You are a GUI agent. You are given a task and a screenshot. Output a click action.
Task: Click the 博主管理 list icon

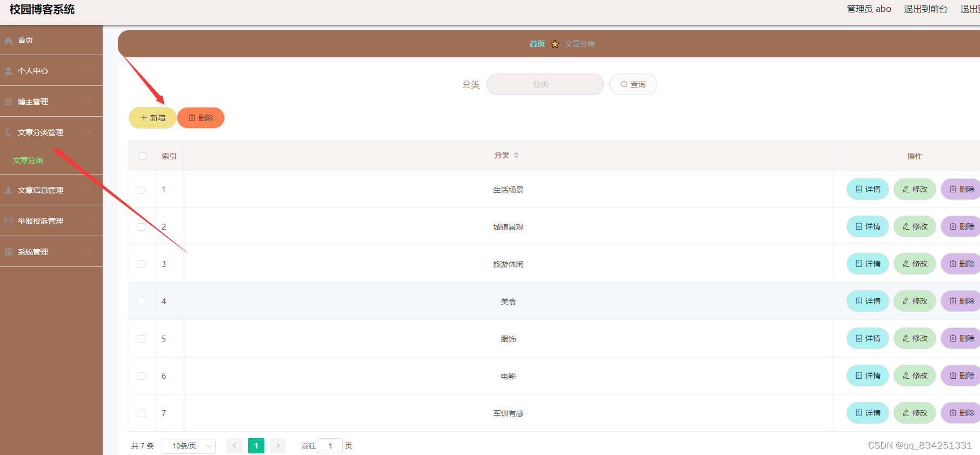coord(9,102)
